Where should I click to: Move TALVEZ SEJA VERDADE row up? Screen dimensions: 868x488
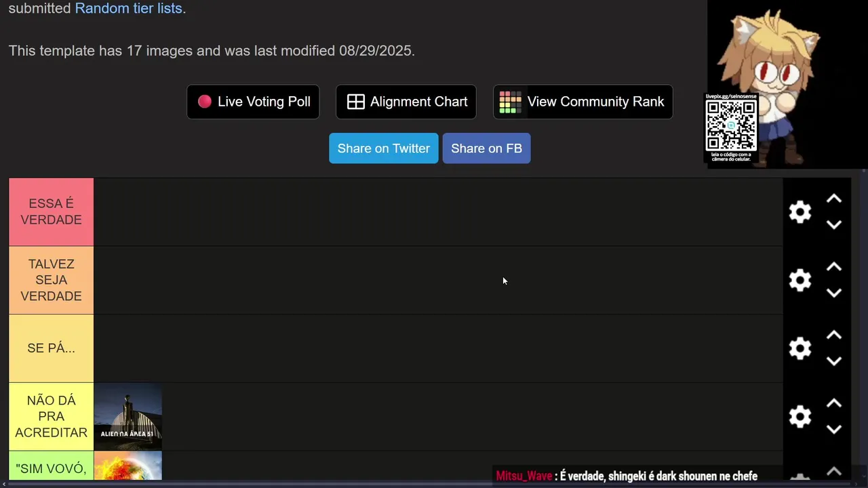tap(834, 267)
